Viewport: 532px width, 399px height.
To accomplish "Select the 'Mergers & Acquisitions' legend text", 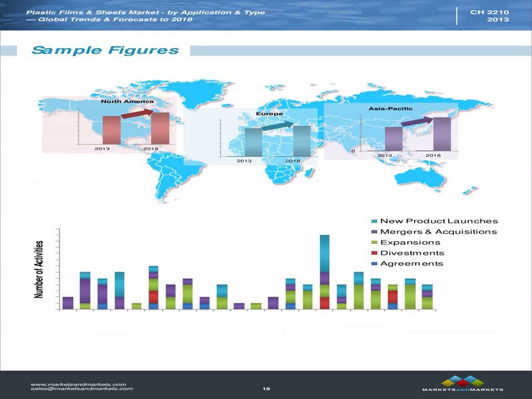I will (x=438, y=232).
